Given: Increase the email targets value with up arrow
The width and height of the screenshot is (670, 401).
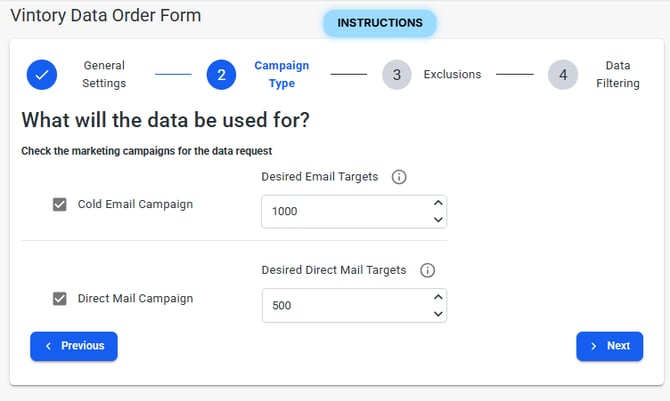Looking at the screenshot, I should tap(437, 203).
